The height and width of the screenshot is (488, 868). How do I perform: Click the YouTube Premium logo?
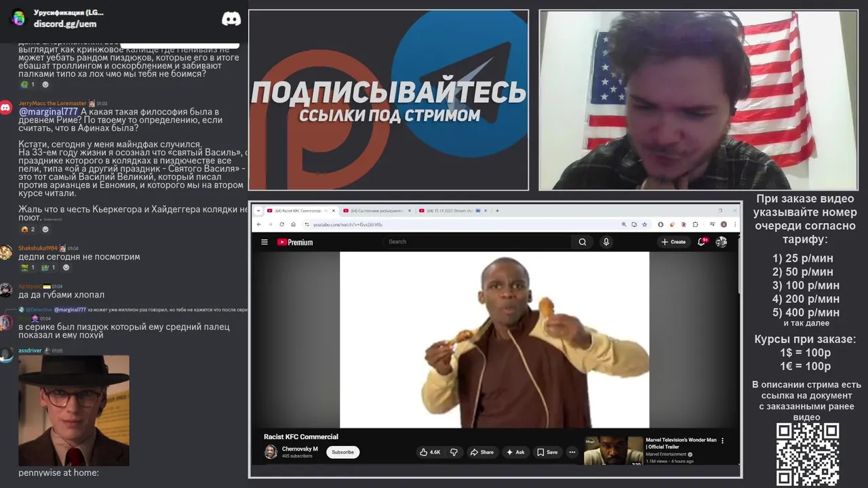(x=295, y=242)
